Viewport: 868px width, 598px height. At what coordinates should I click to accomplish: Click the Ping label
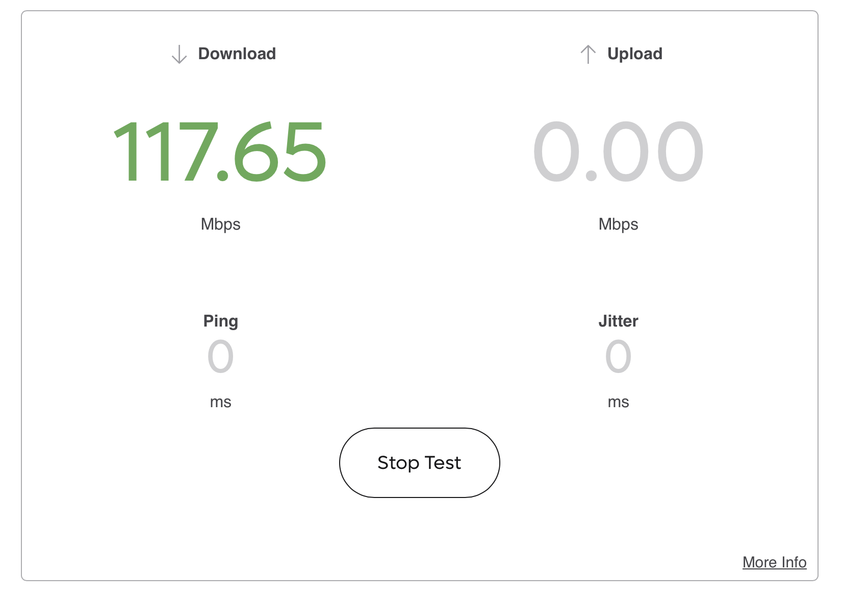click(220, 321)
